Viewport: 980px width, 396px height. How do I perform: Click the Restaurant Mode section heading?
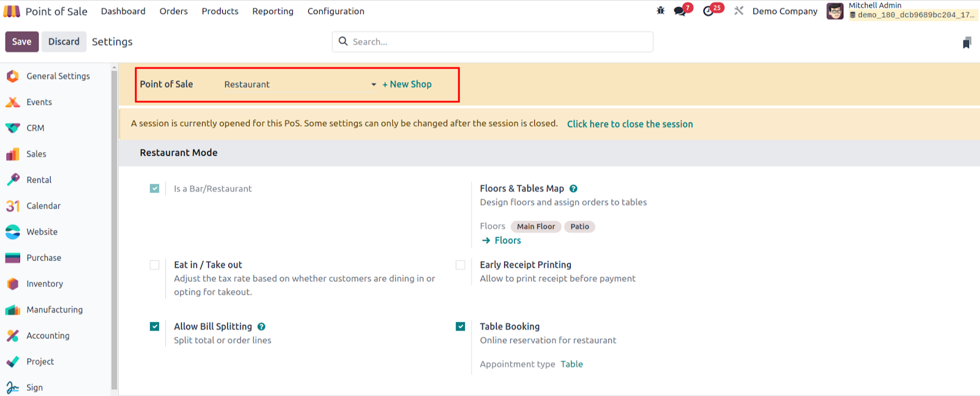(x=178, y=153)
